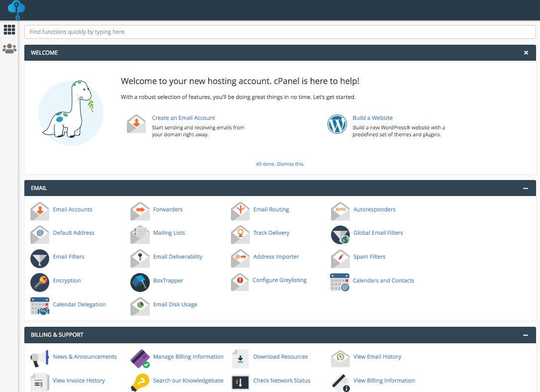Click the All done, Dismiss this link
The height and width of the screenshot is (392, 540).
(x=280, y=163)
